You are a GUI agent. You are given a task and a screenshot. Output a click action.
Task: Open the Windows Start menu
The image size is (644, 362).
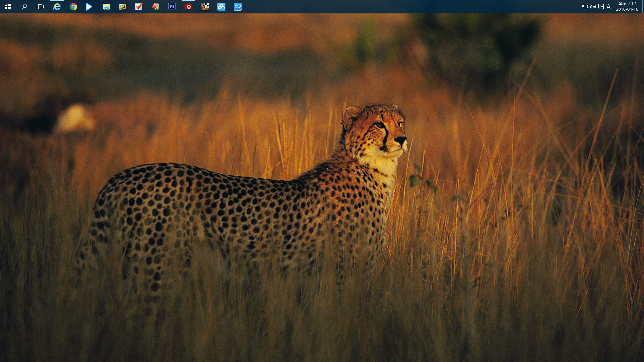pyautogui.click(x=8, y=7)
